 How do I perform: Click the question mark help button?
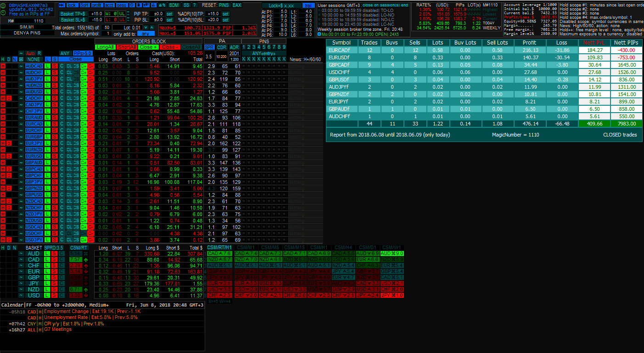pyautogui.click(x=195, y=5)
